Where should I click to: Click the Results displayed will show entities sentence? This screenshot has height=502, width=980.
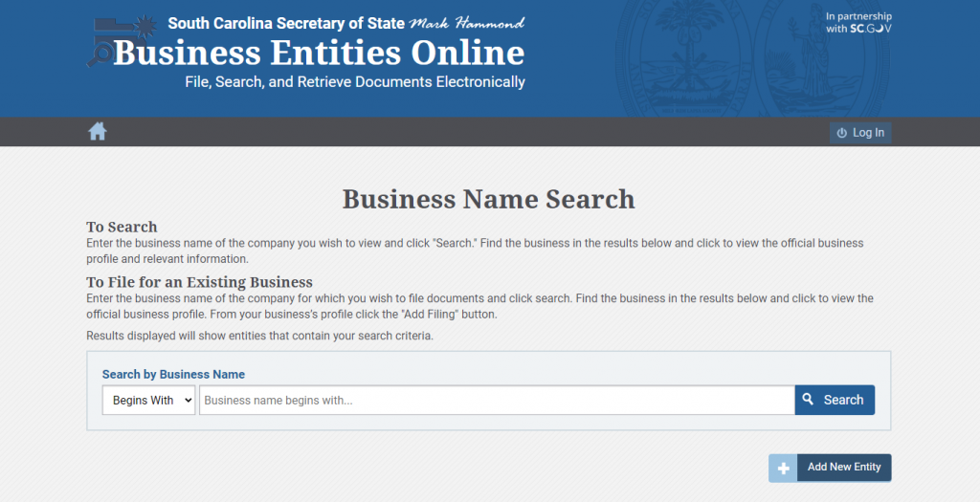pyautogui.click(x=259, y=336)
